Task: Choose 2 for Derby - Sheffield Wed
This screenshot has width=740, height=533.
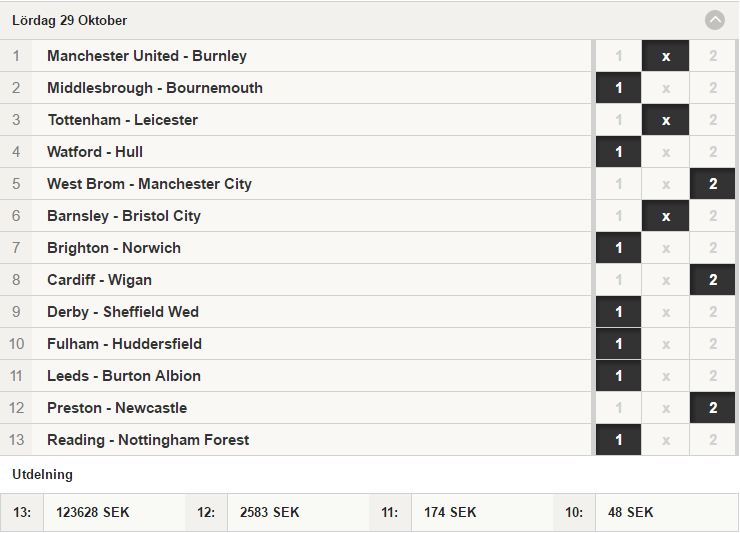Action: 713,312
